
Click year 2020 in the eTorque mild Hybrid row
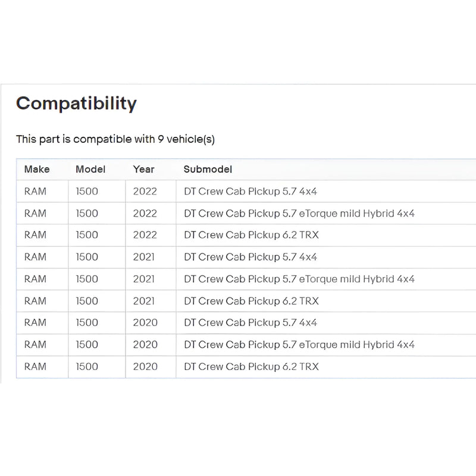coord(145,345)
